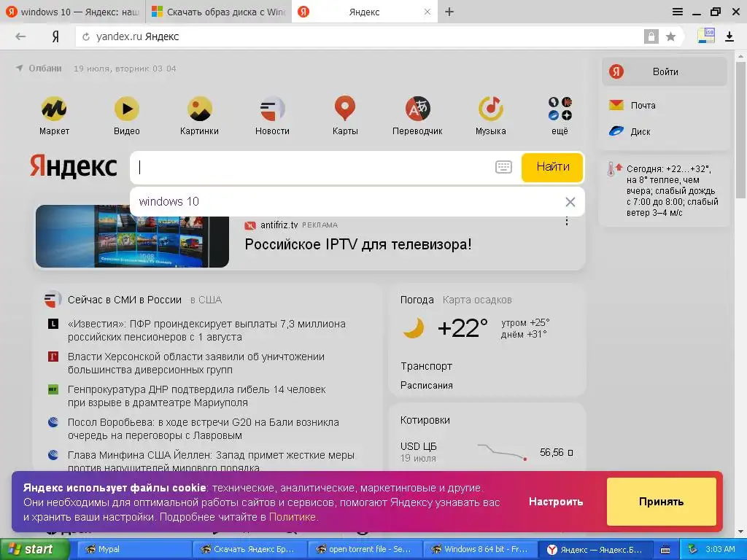Open news about ПФР pension indexing

(206, 330)
